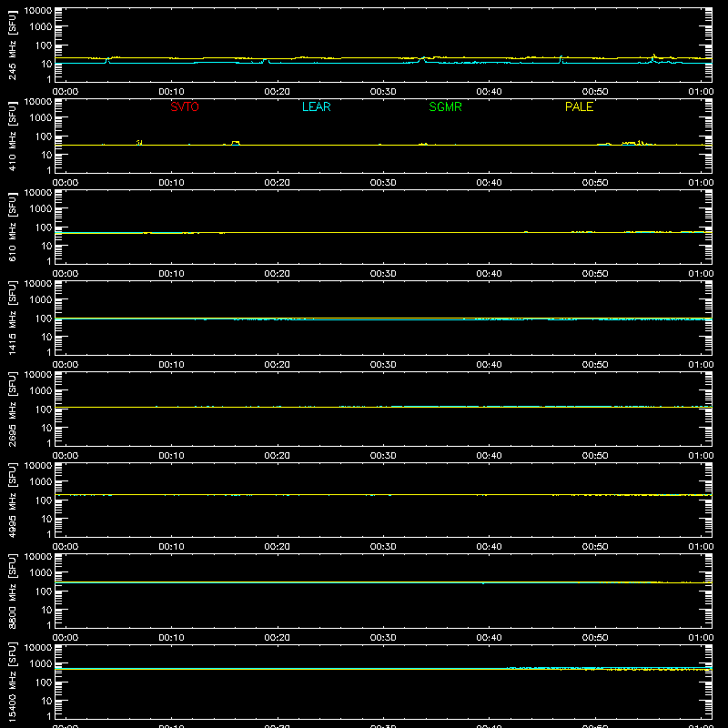Click the yellow PALE station label
The image size is (728, 728).
tap(579, 106)
